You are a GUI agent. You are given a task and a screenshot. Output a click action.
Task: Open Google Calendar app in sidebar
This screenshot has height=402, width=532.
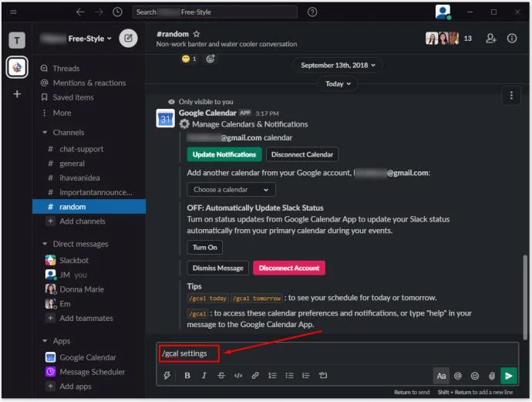pos(89,357)
